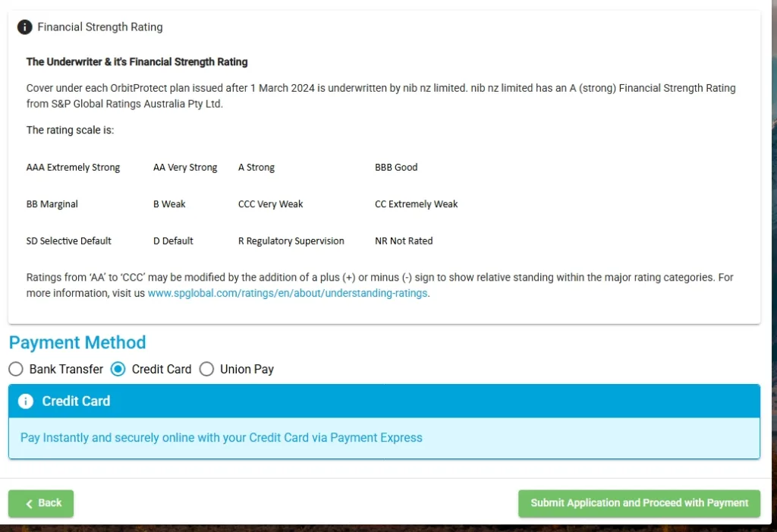The width and height of the screenshot is (777, 532).
Task: Click the 'A Strong' rating entry
Action: click(256, 168)
